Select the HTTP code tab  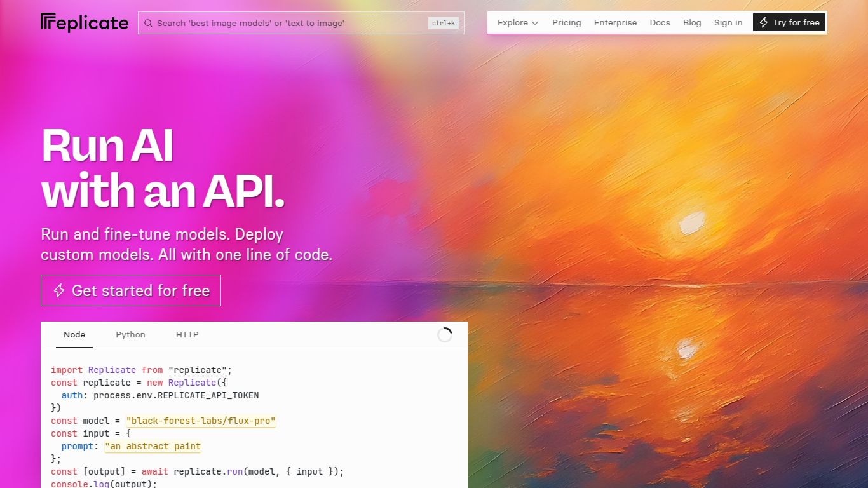187,335
